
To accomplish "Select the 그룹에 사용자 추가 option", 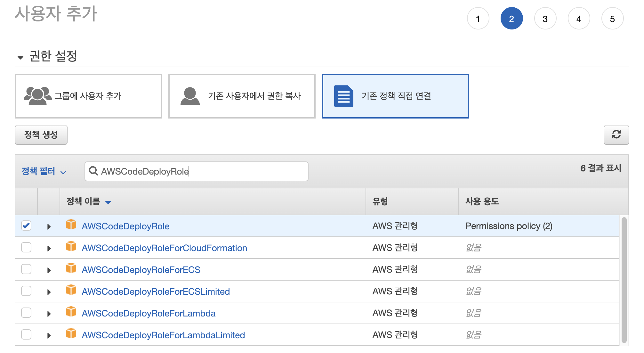I will (x=88, y=96).
